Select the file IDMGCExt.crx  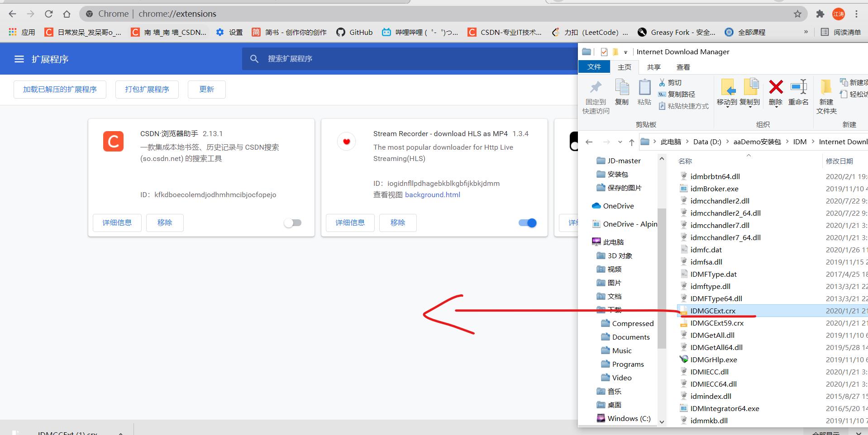pyautogui.click(x=713, y=311)
